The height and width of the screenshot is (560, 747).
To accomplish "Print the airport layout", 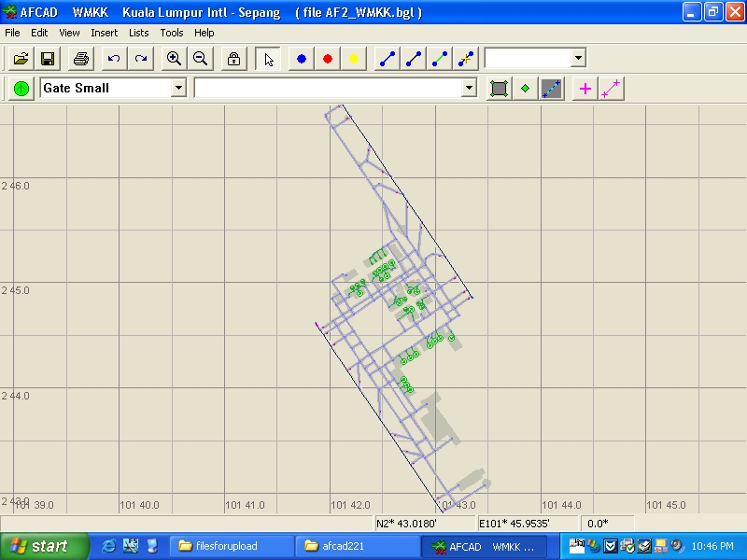I will click(81, 59).
